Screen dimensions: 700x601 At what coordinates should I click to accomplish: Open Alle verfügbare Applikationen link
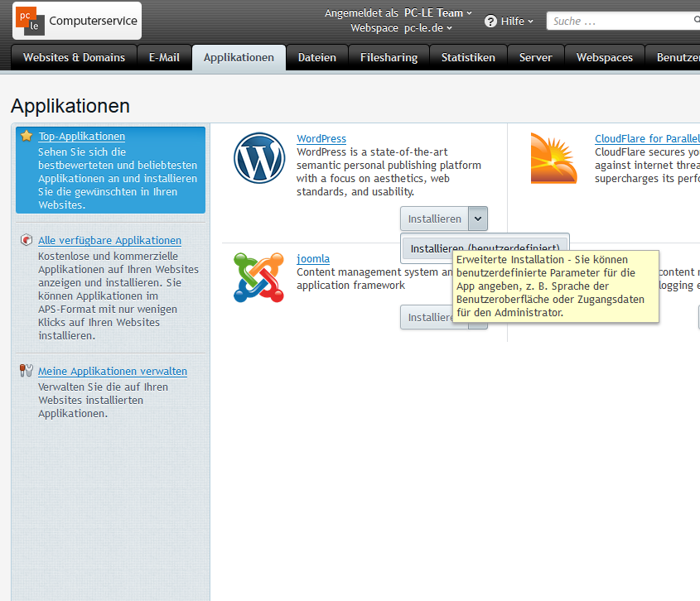coord(110,240)
